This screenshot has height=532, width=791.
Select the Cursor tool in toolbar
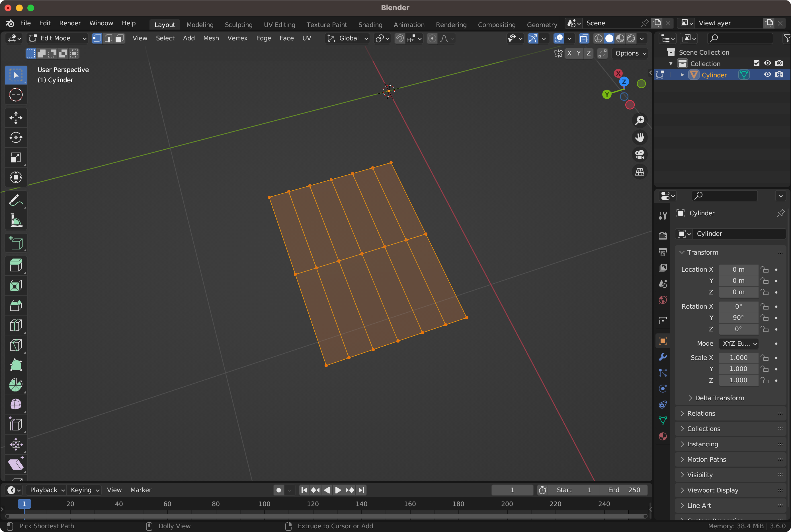coord(16,95)
